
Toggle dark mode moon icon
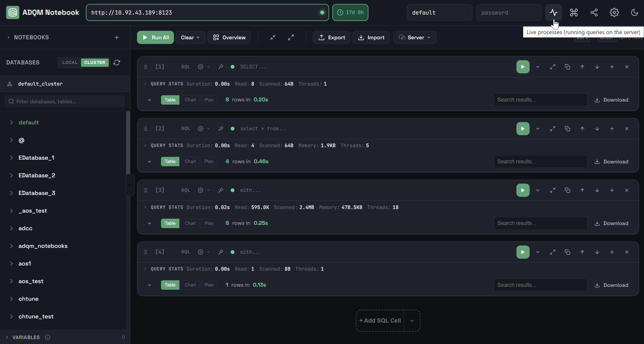pyautogui.click(x=634, y=12)
